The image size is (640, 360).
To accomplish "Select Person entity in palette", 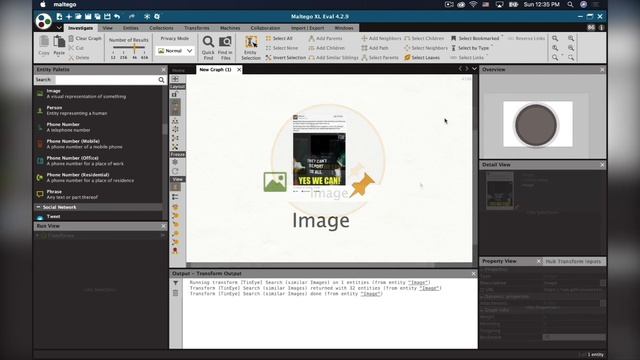I will (x=99, y=110).
